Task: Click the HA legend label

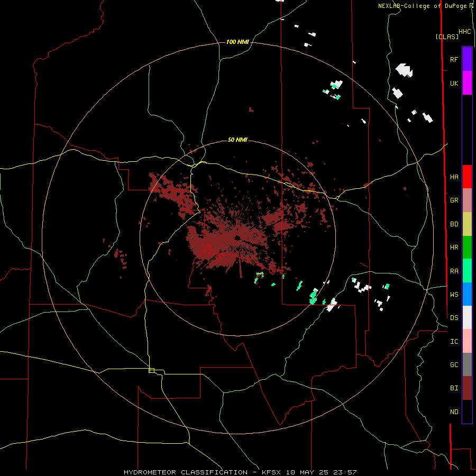Action: coord(454,177)
